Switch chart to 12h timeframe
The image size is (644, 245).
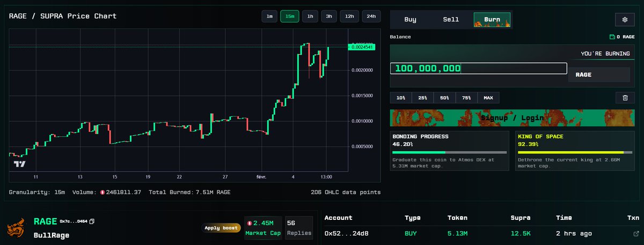[349, 16]
